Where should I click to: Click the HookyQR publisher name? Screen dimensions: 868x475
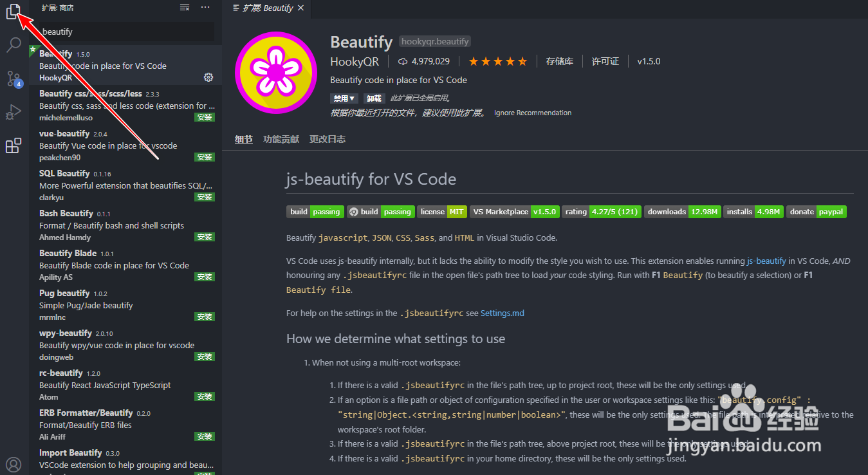coord(355,62)
